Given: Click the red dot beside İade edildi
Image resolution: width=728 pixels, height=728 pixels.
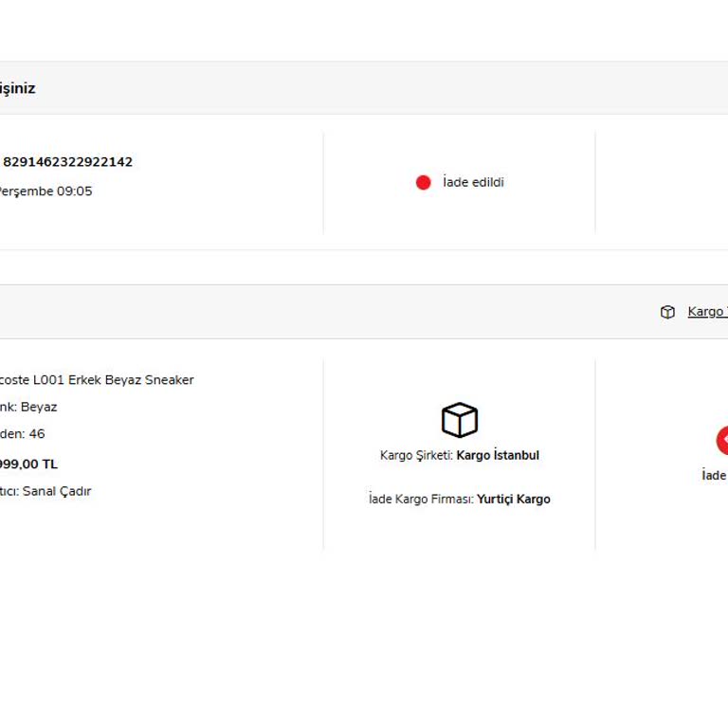Looking at the screenshot, I should coord(423,182).
